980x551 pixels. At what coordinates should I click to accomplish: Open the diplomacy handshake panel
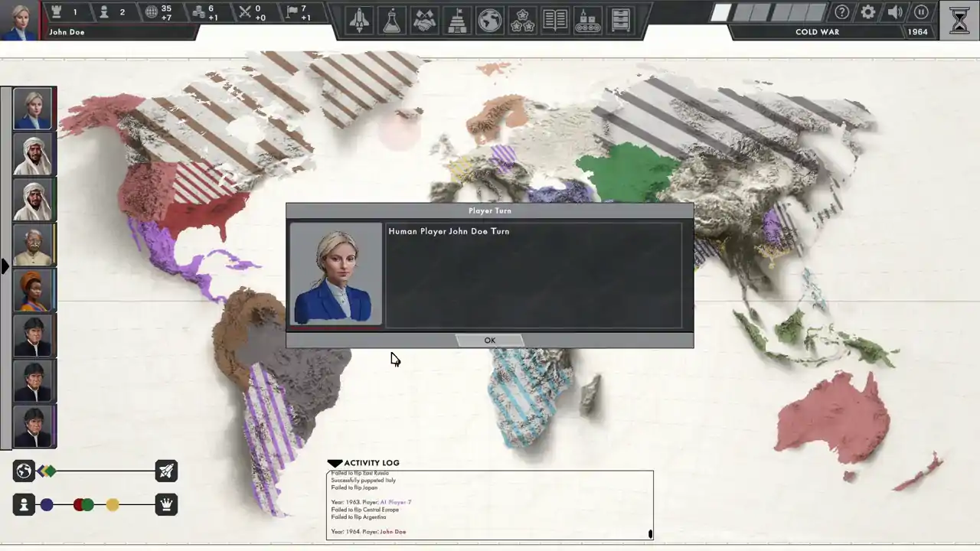click(x=424, y=19)
